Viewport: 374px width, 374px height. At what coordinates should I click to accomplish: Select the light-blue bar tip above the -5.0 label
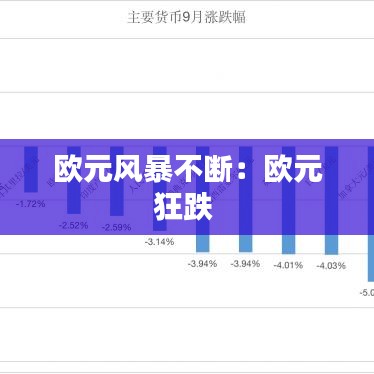coord(371,258)
